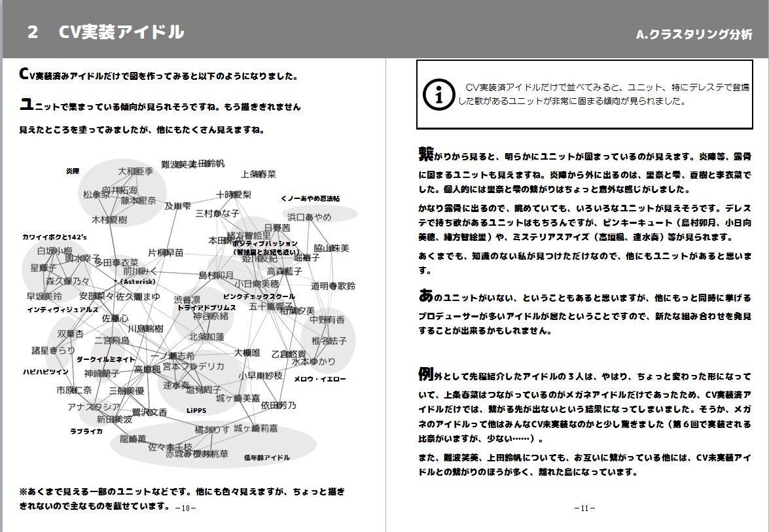The image size is (769, 532).
Task: Click the unit label "メロウ・イエロー"
Action: pyautogui.click(x=320, y=379)
